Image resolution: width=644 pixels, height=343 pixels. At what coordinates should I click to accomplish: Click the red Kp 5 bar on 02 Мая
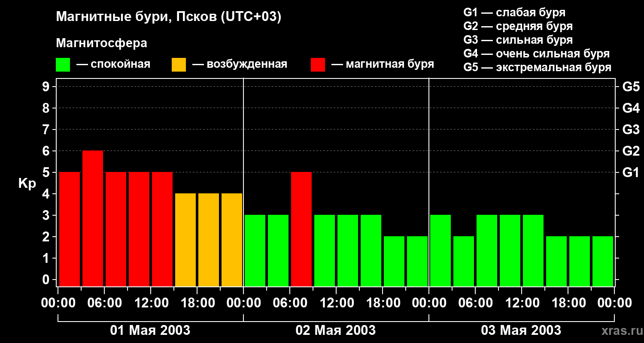pos(301,229)
